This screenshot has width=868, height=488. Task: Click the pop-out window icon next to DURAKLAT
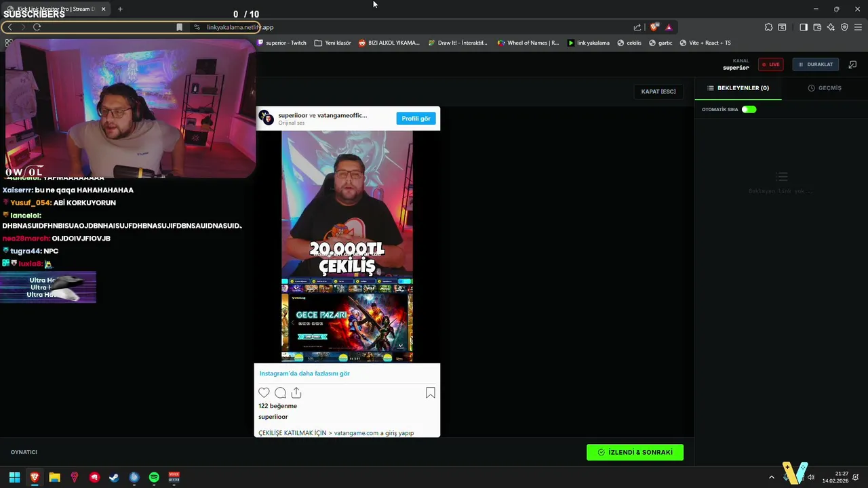(x=852, y=64)
